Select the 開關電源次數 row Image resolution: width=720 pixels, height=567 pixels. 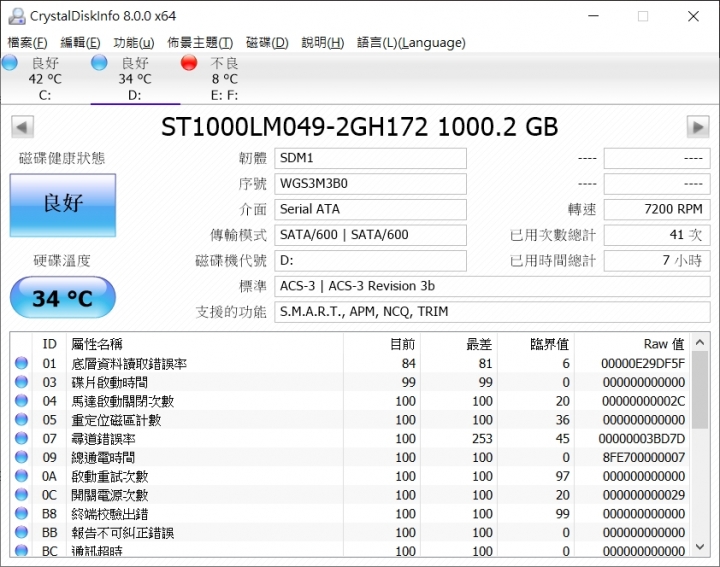coord(350,495)
